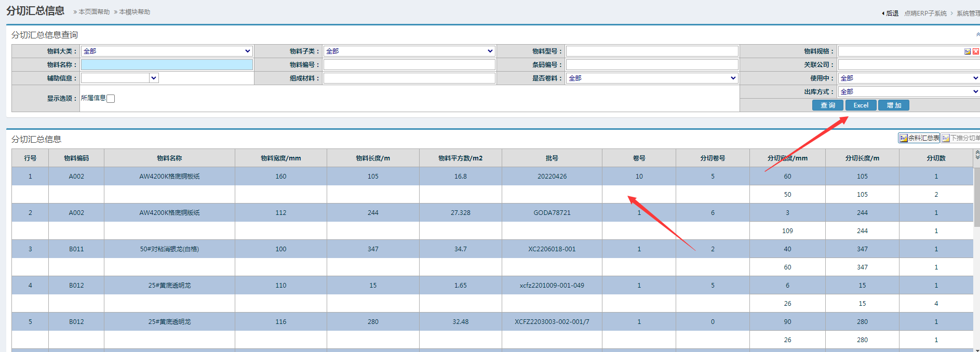The height and width of the screenshot is (352, 980).
Task: Open 余料汇总表 report
Action: point(919,138)
